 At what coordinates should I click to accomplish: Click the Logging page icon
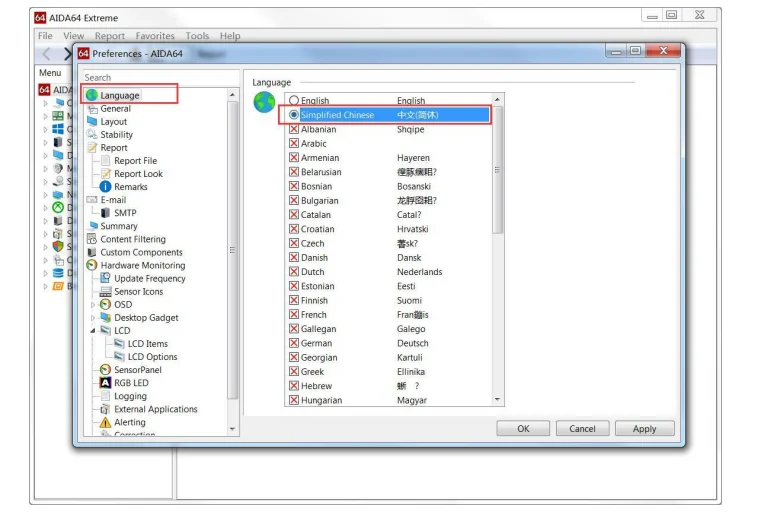pos(105,396)
